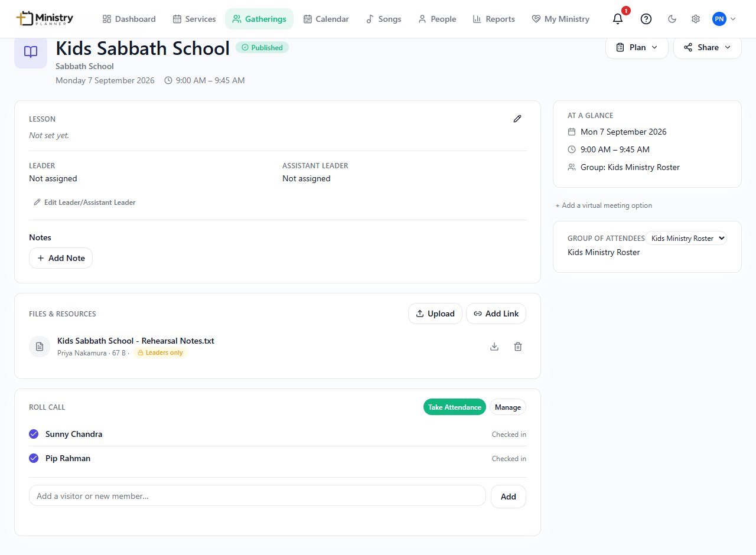Click the Upload button
This screenshot has width=756, height=555.
[x=435, y=314]
